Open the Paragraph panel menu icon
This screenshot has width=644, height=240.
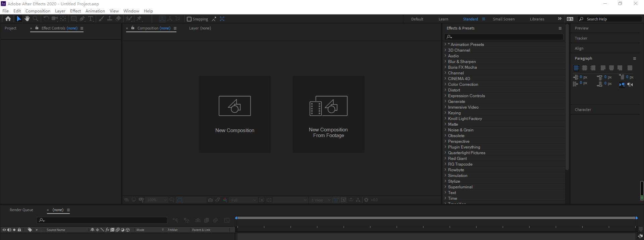(634, 58)
